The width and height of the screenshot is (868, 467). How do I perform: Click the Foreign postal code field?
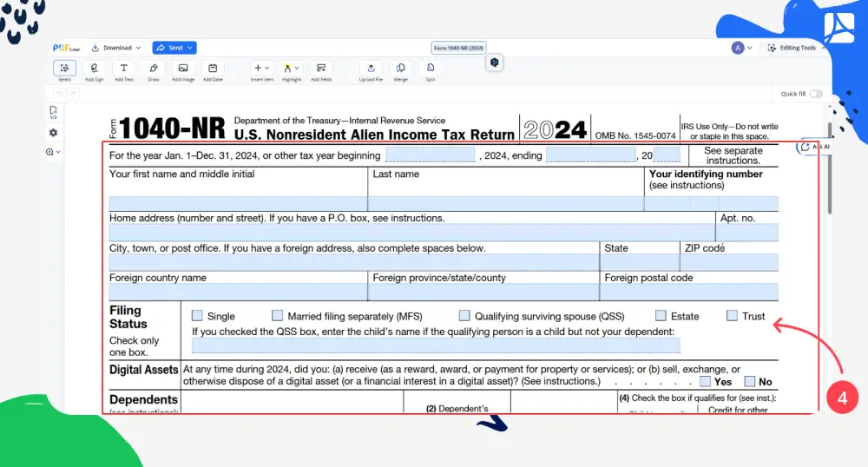pyautogui.click(x=689, y=292)
